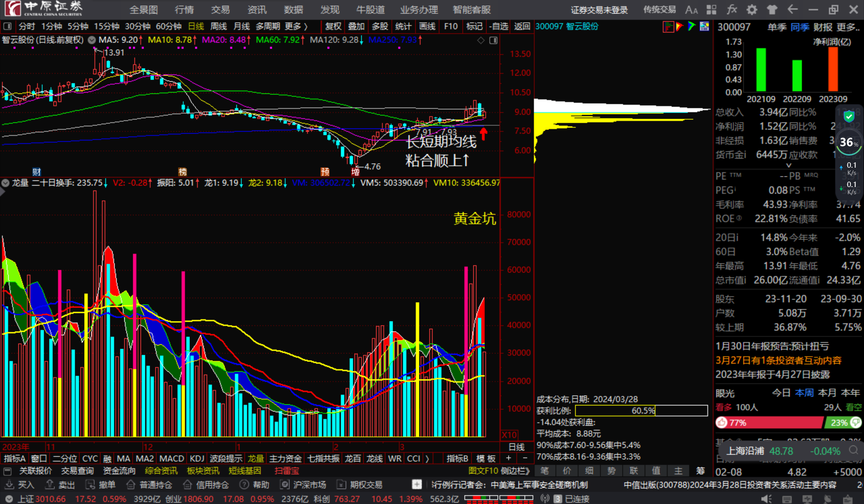Click the 看多 77% sentiment bar
The height and width of the screenshot is (504, 864).
(x=769, y=423)
